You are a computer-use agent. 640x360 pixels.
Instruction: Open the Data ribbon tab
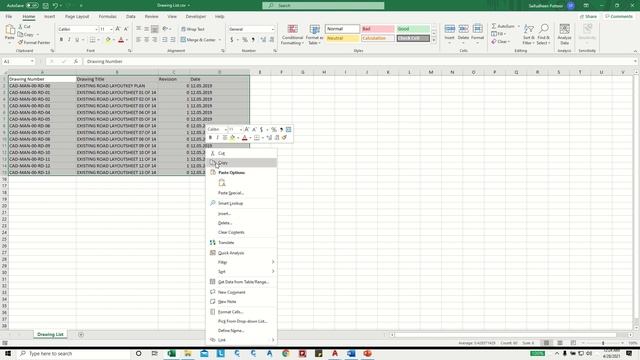tap(131, 17)
